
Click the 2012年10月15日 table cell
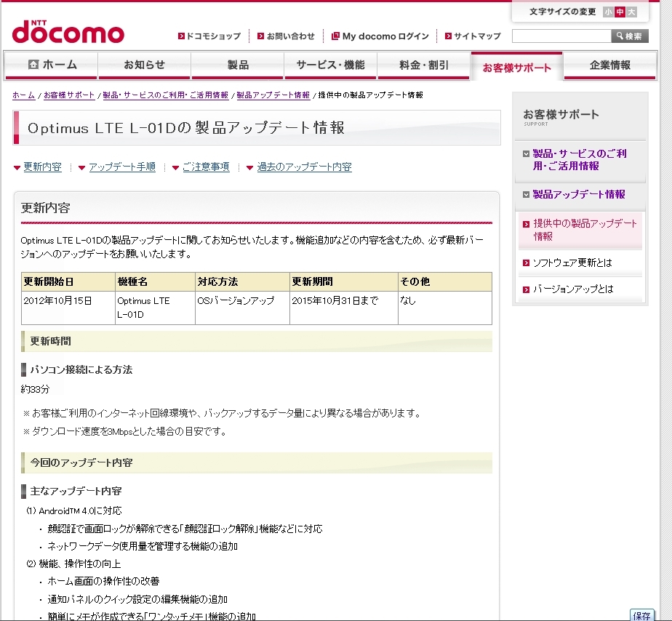[68, 308]
